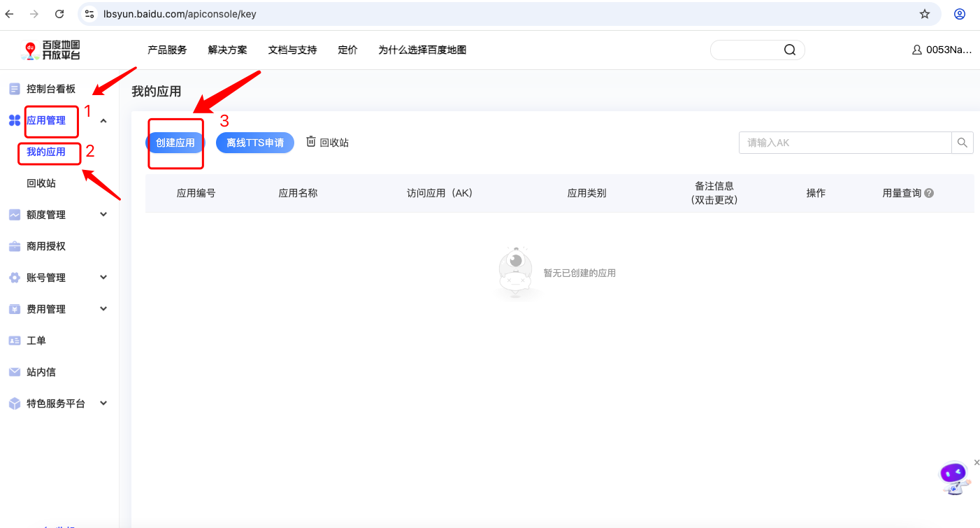The image size is (980, 528).
Task: Open the 文档与支持 top menu
Action: (292, 50)
